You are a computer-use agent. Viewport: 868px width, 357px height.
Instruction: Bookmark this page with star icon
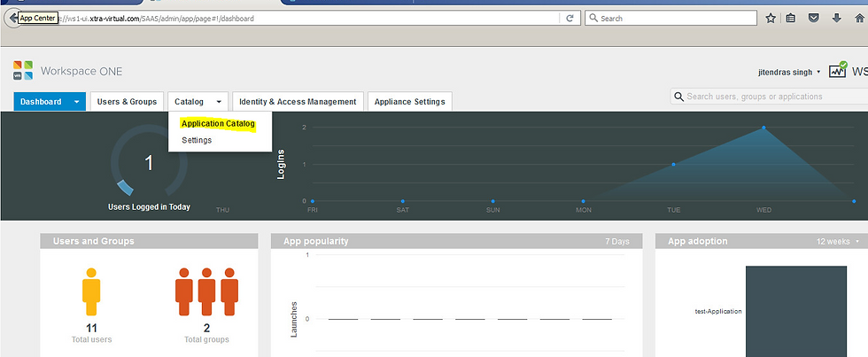[770, 19]
